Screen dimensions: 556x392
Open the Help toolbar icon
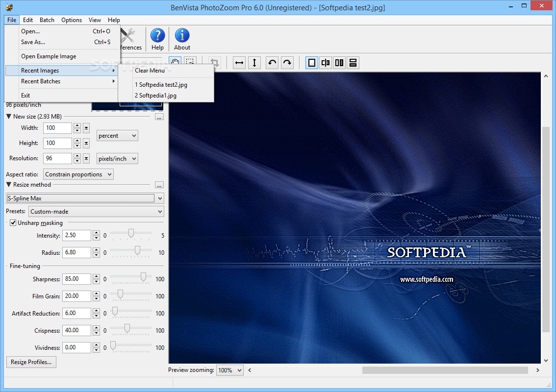click(x=157, y=39)
